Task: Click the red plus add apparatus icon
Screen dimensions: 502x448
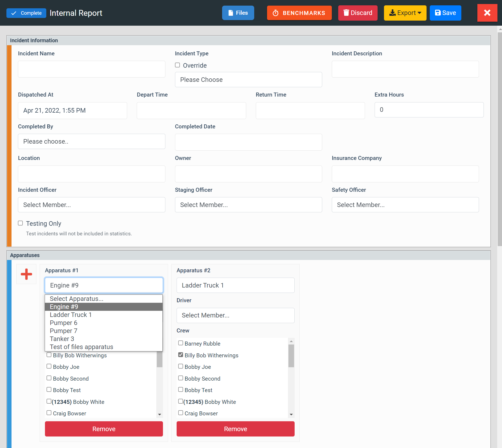Action: click(x=26, y=274)
